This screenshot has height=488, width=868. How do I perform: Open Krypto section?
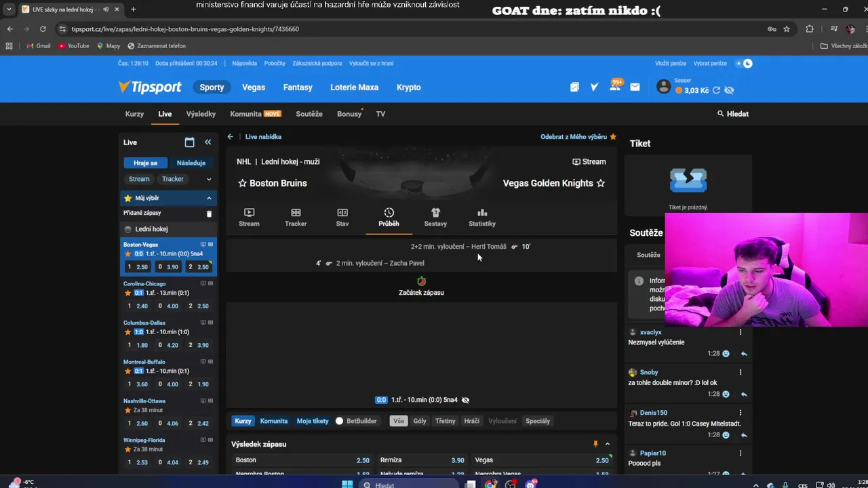point(409,87)
